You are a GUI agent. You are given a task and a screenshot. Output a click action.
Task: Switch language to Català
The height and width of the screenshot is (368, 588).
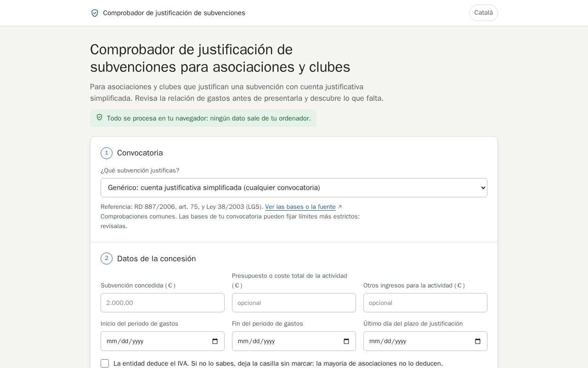pos(483,13)
